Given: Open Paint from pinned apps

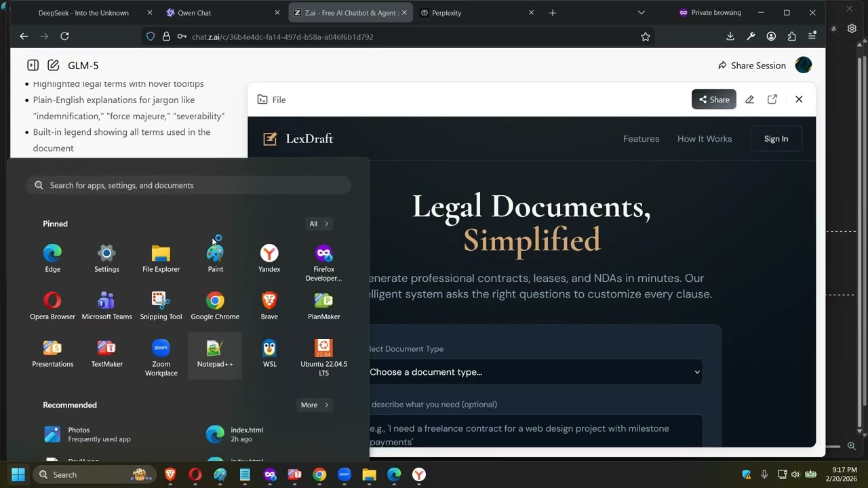Looking at the screenshot, I should click(x=215, y=258).
